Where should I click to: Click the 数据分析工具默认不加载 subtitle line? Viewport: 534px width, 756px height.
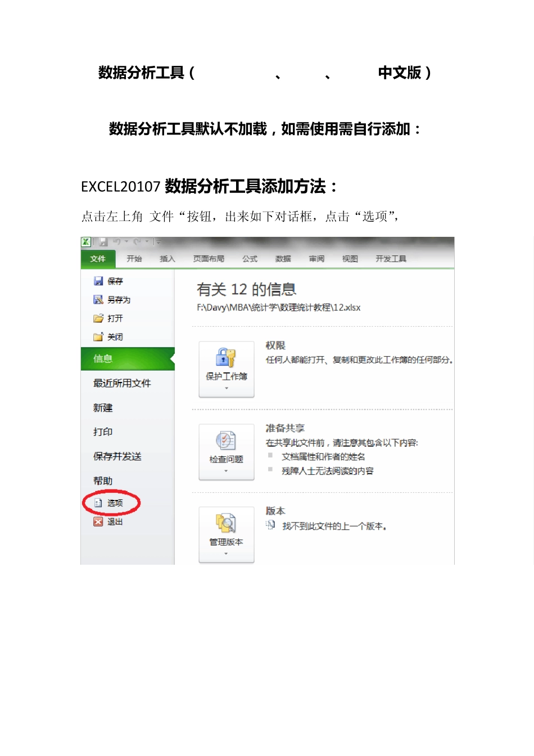(265, 129)
